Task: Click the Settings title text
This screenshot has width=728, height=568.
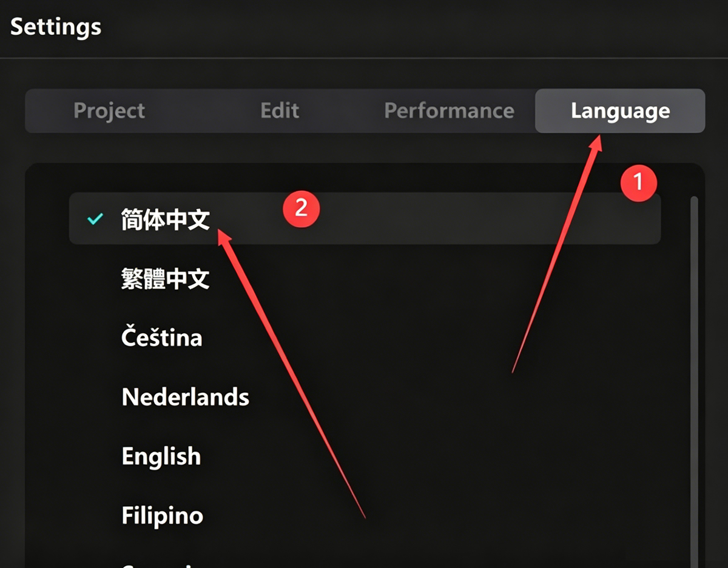Action: click(x=56, y=27)
